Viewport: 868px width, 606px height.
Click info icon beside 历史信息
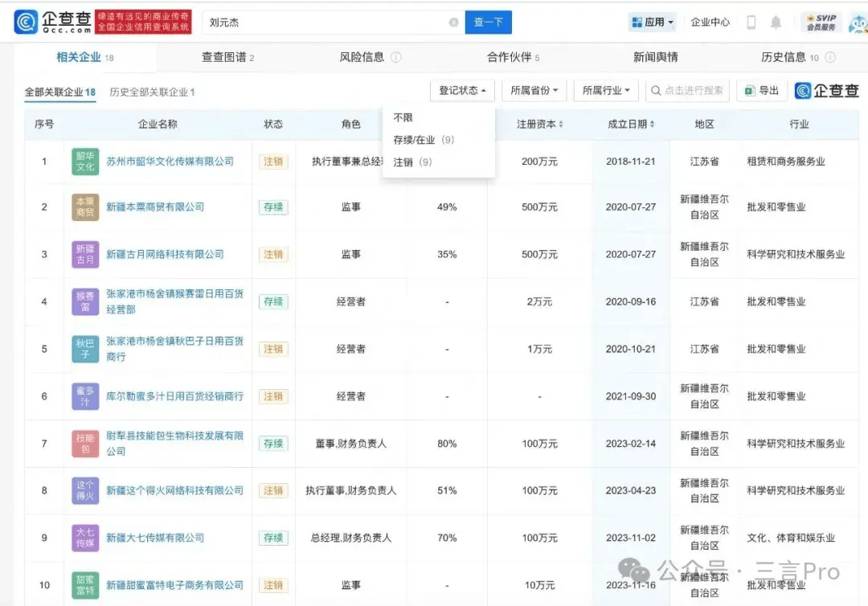click(829, 57)
